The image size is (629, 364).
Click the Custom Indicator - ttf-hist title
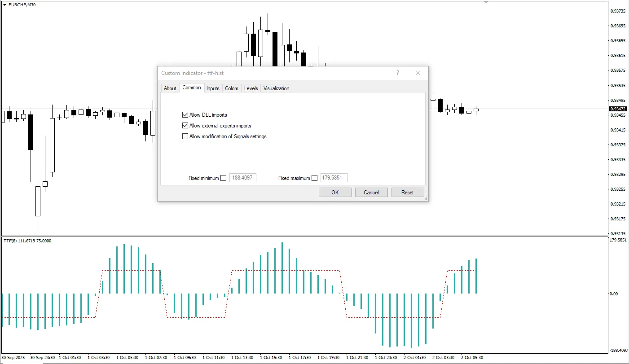(193, 73)
